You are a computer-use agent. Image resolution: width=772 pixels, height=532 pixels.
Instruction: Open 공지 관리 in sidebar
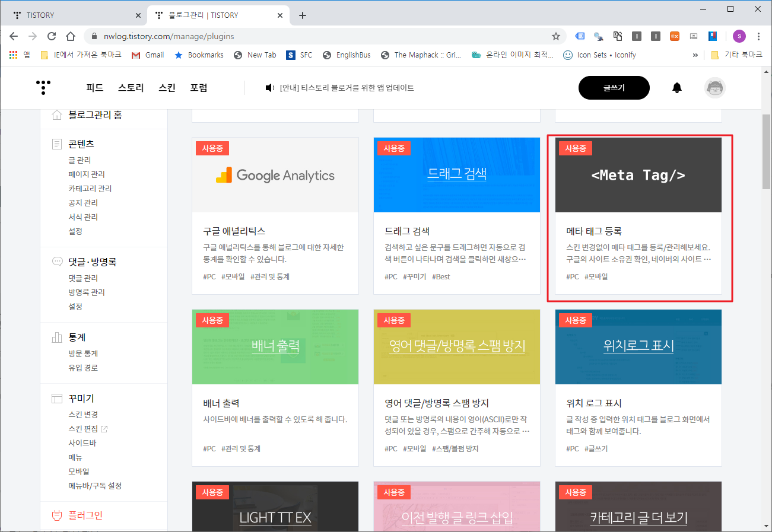[x=83, y=203]
